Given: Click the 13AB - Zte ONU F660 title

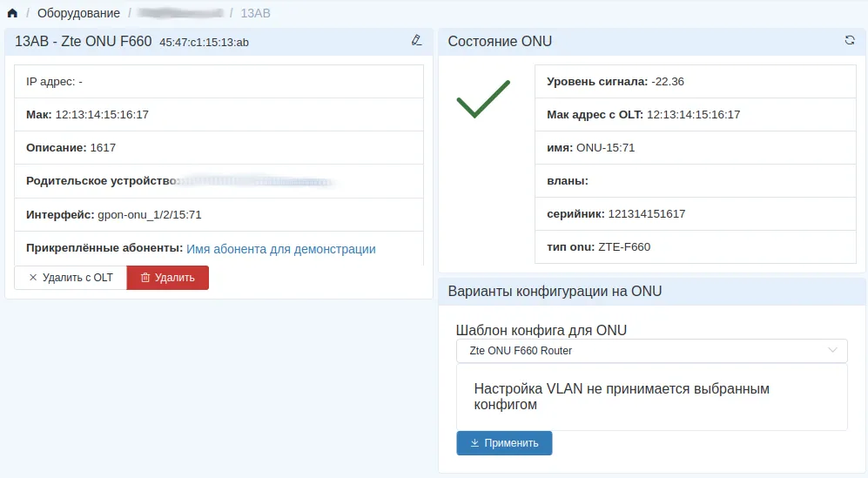Looking at the screenshot, I should tap(84, 41).
